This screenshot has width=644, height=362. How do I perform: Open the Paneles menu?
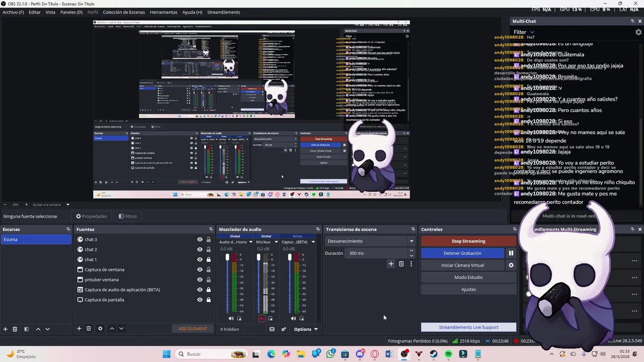click(71, 12)
